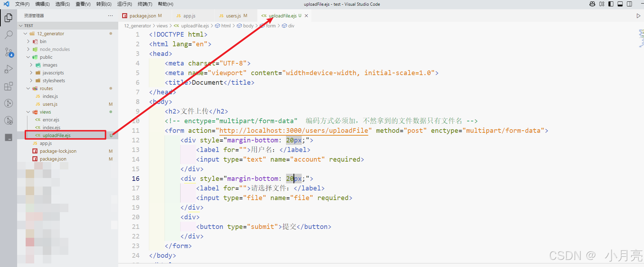Close the uploadFile.ejs editor tab
The height and width of the screenshot is (267, 644).
[x=306, y=16]
